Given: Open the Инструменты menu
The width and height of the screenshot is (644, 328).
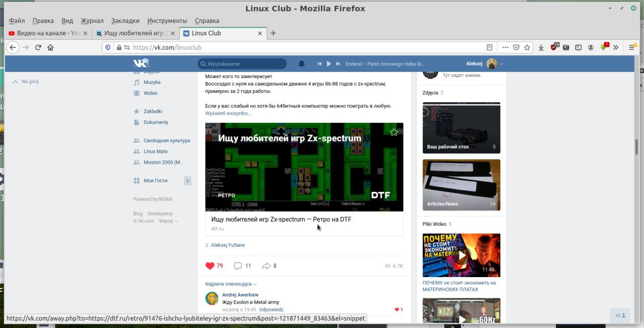Looking at the screenshot, I should [x=167, y=21].
